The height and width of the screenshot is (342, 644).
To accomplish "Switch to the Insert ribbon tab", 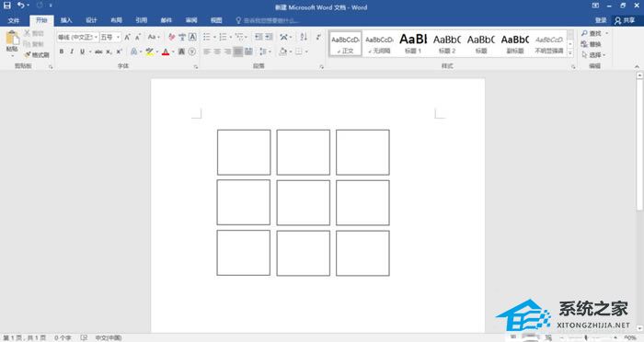I will (66, 20).
